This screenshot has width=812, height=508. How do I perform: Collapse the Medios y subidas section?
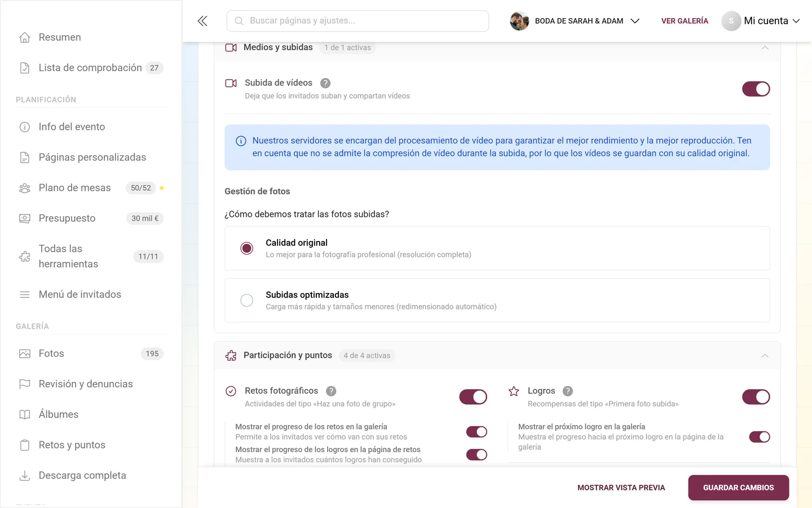(765, 48)
